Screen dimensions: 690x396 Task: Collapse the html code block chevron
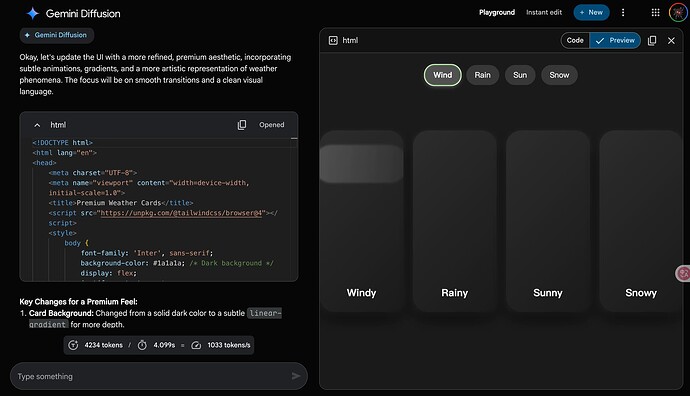[x=37, y=125]
